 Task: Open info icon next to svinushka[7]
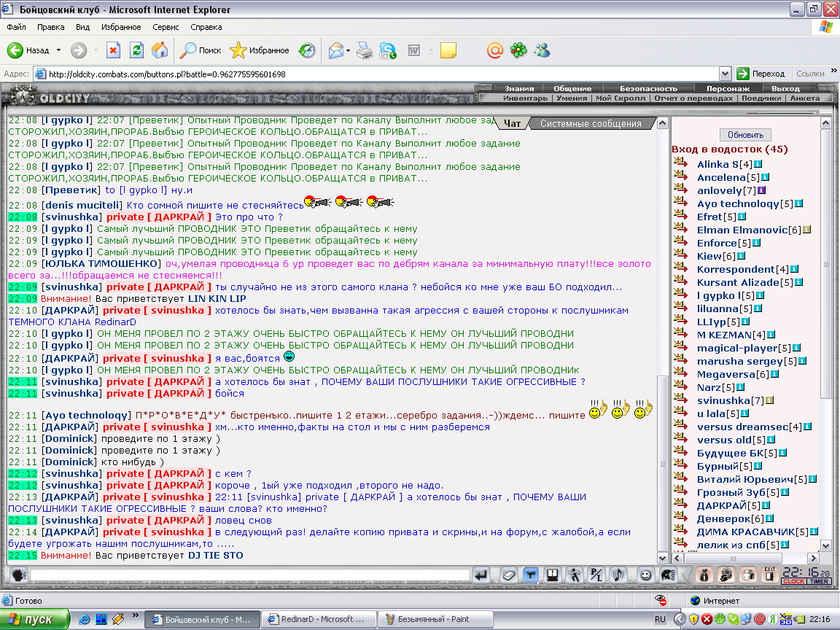tap(769, 400)
